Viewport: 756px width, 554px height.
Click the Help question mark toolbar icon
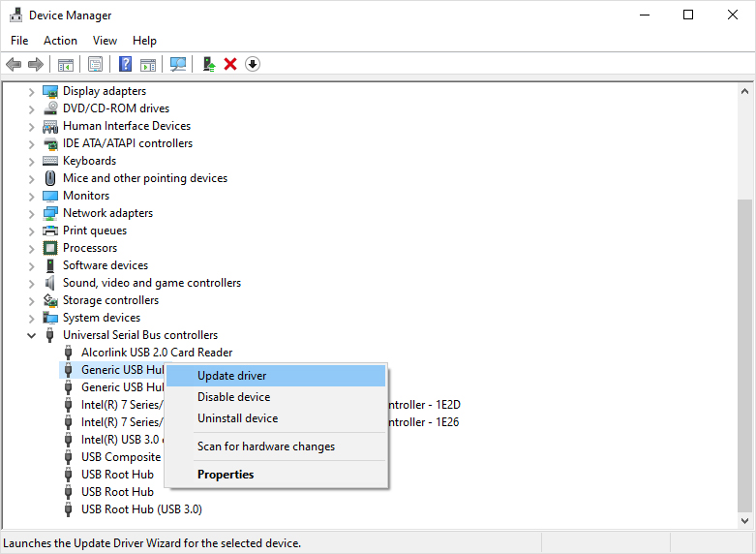(125, 64)
